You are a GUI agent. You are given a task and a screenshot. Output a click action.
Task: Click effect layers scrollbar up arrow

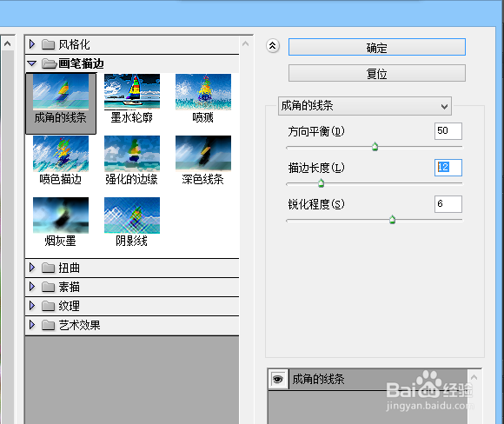click(x=474, y=377)
